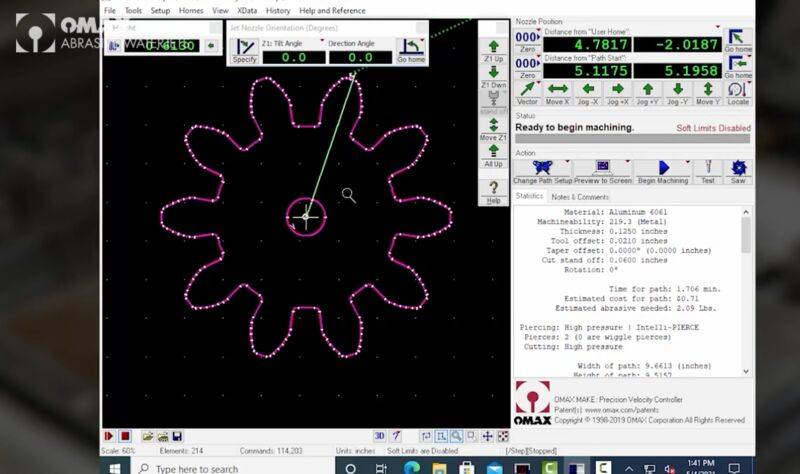800x474 pixels.
Task: Click the Preview to Screen icon
Action: [603, 168]
